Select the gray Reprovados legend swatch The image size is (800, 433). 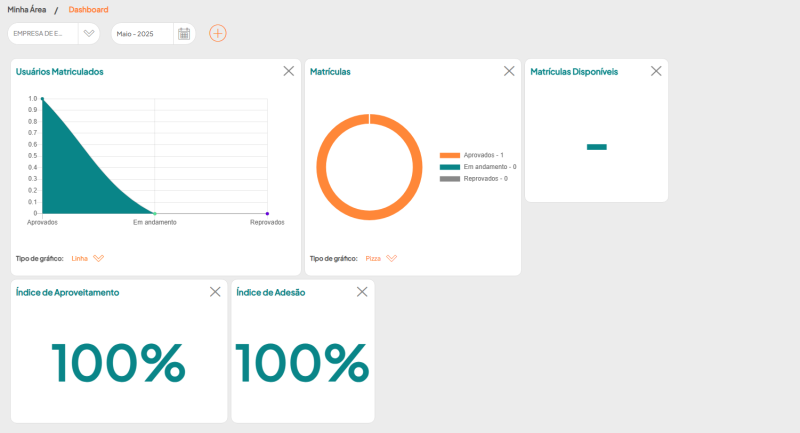(450, 179)
